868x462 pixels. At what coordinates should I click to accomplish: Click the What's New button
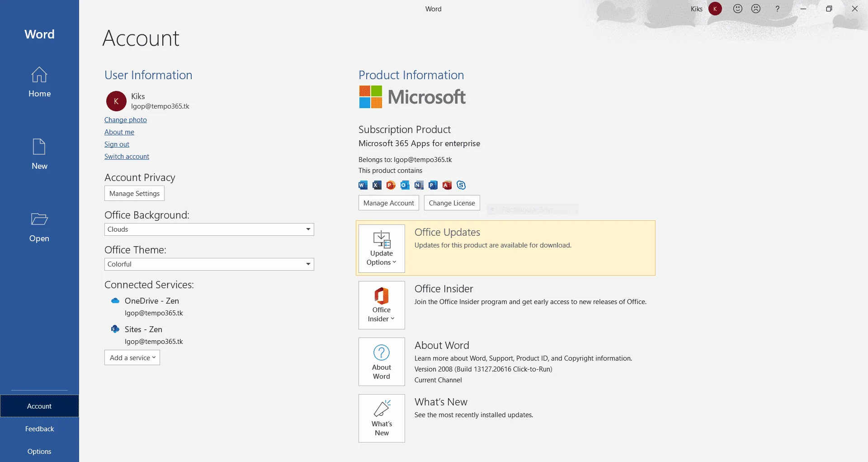point(382,418)
